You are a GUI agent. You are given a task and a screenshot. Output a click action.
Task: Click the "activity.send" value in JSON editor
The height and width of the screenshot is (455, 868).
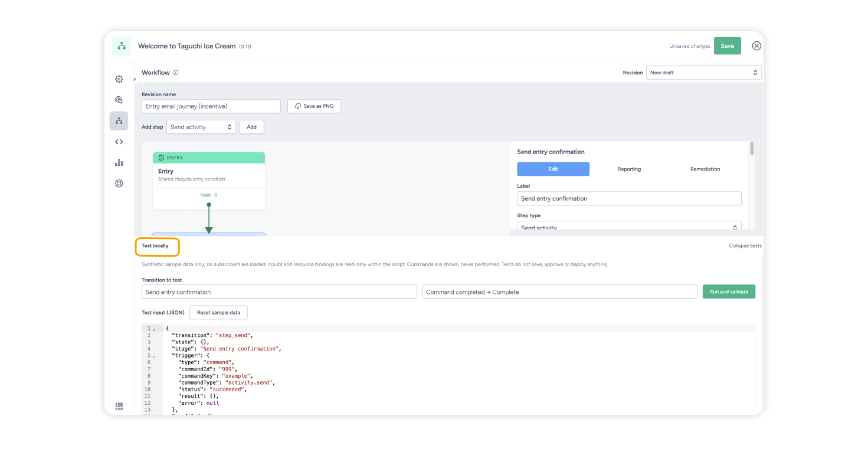250,382
